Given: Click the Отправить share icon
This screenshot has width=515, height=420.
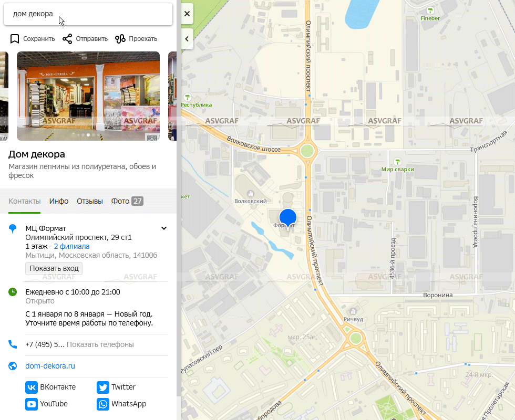Looking at the screenshot, I should (67, 39).
